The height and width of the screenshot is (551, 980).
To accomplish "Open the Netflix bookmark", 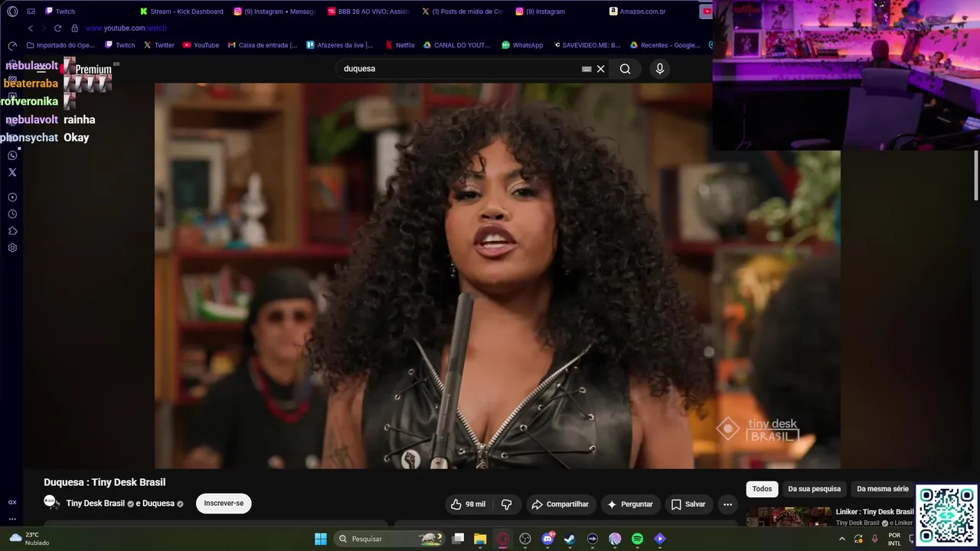I will pos(400,45).
